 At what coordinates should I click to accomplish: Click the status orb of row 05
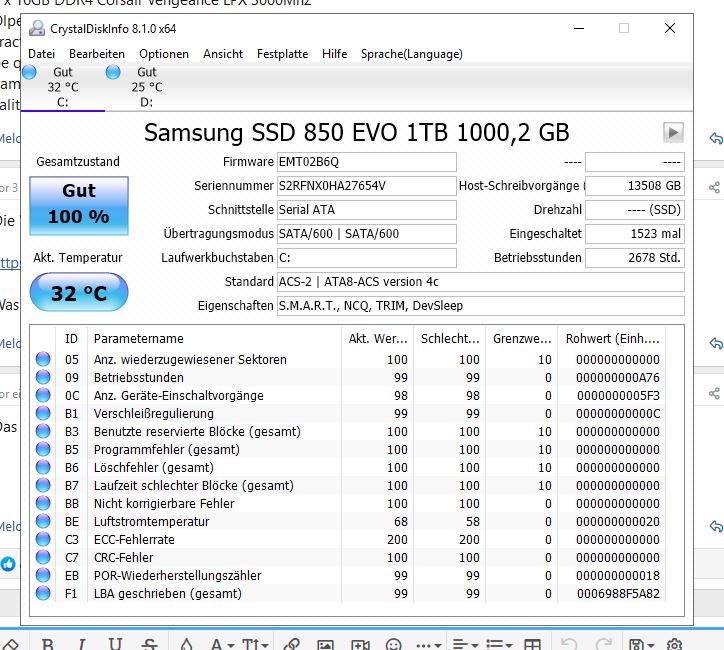[43, 359]
